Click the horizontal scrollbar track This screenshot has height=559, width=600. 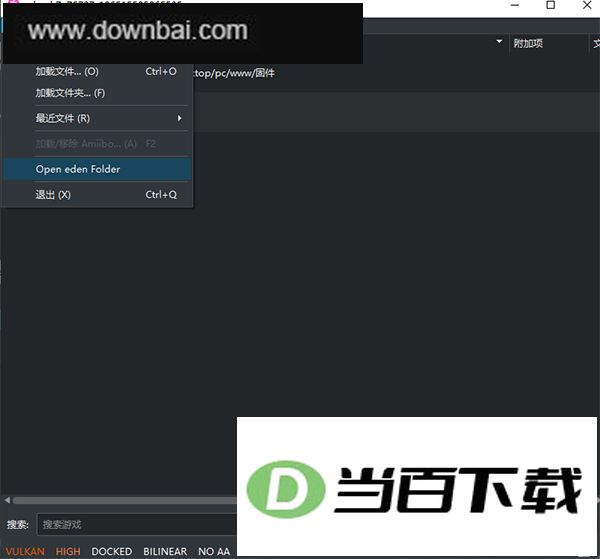[124, 500]
